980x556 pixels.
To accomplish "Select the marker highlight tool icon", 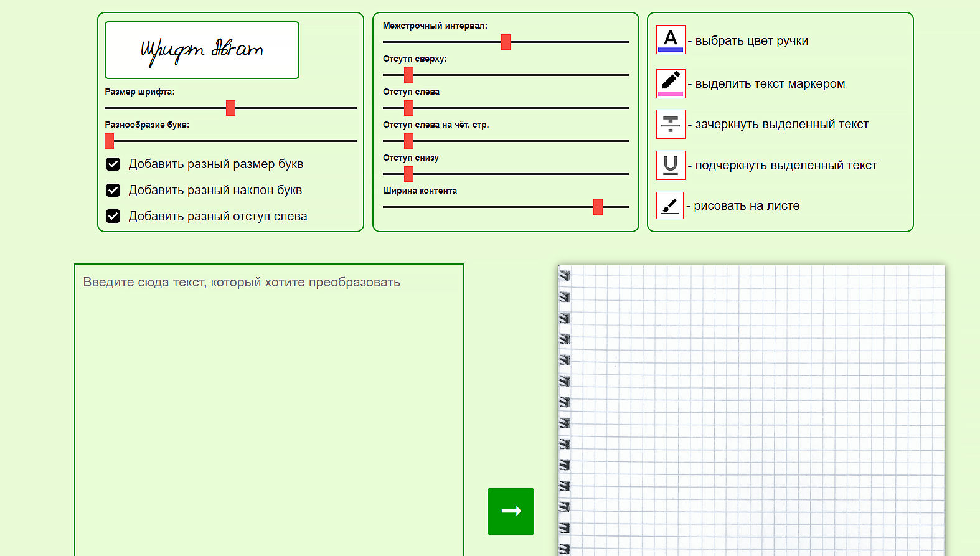I will 671,83.
